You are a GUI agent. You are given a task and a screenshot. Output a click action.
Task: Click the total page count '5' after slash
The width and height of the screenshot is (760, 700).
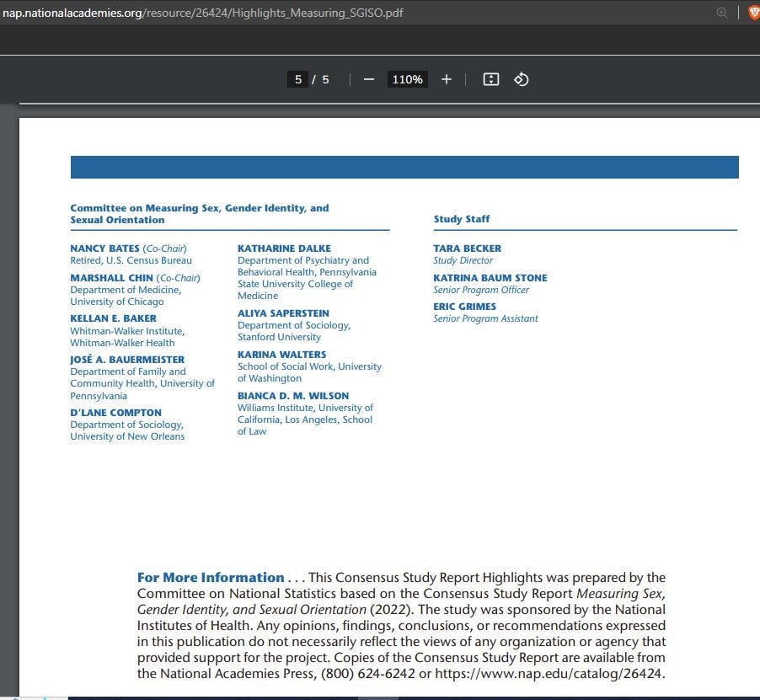pyautogui.click(x=326, y=79)
